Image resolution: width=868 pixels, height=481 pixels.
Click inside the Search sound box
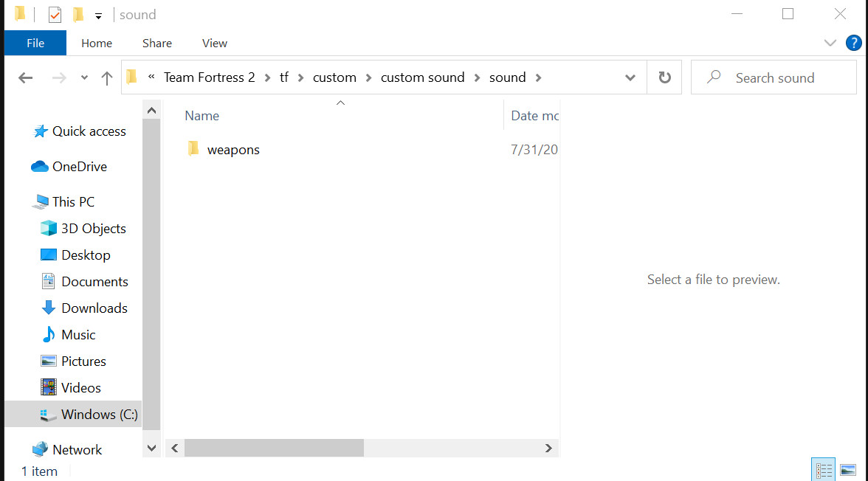tap(774, 77)
